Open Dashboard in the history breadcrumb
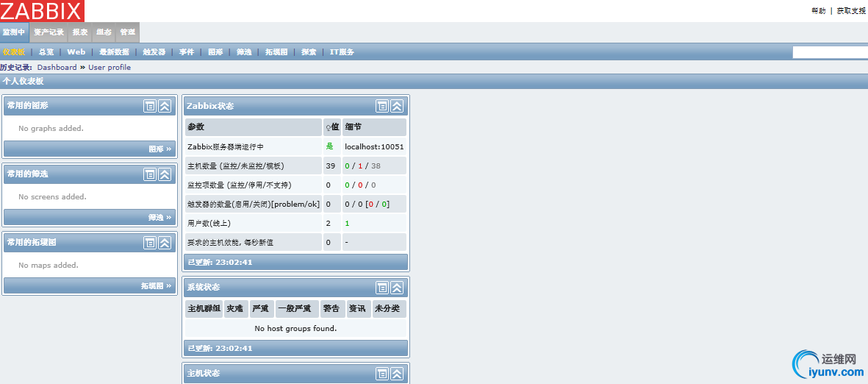The height and width of the screenshot is (384, 868). click(x=57, y=68)
